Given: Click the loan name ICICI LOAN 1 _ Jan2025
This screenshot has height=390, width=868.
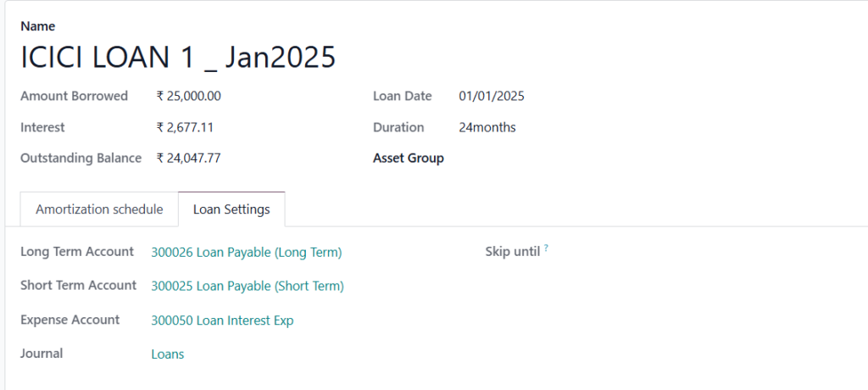Looking at the screenshot, I should (x=178, y=57).
